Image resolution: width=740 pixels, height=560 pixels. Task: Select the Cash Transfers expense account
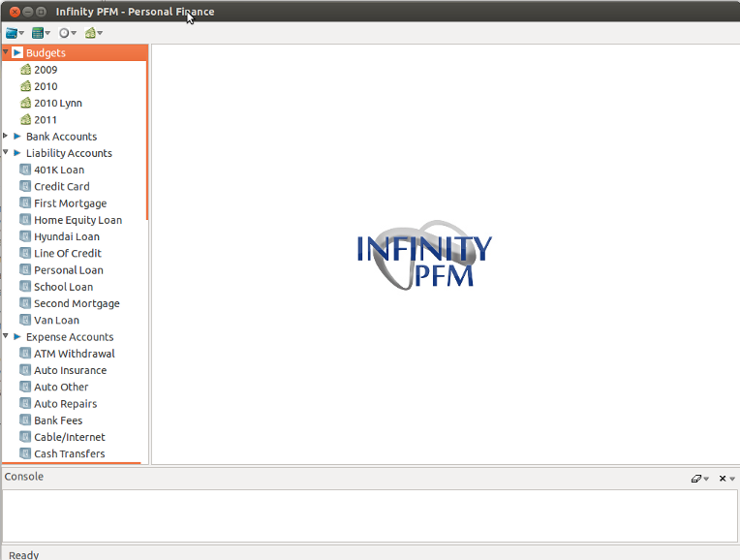coord(70,453)
